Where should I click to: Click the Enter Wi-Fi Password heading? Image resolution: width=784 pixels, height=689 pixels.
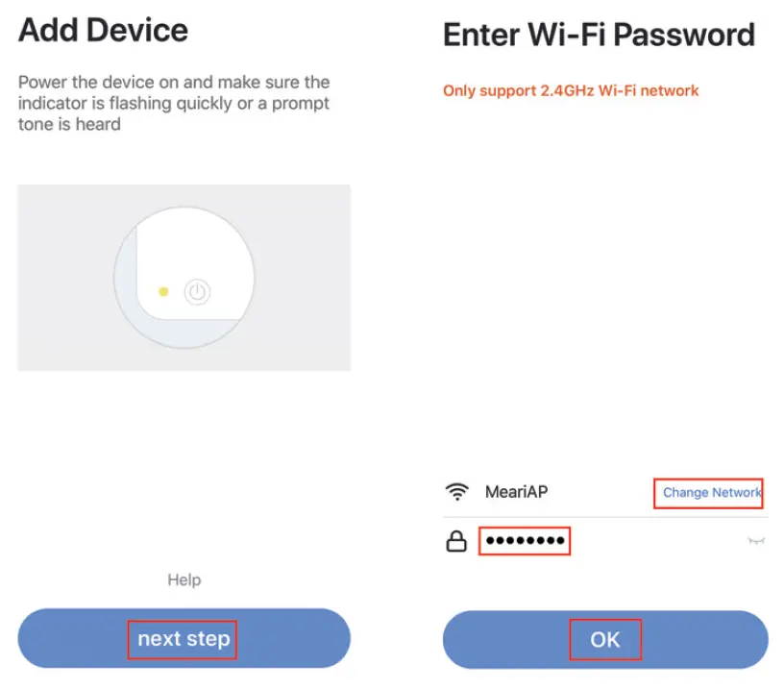[599, 36]
